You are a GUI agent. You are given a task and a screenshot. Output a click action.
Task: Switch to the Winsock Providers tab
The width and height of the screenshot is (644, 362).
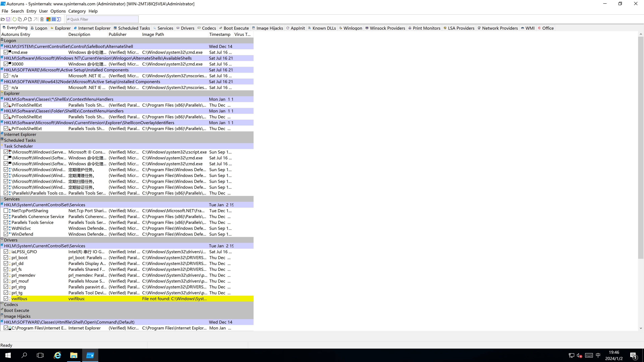[x=385, y=28]
